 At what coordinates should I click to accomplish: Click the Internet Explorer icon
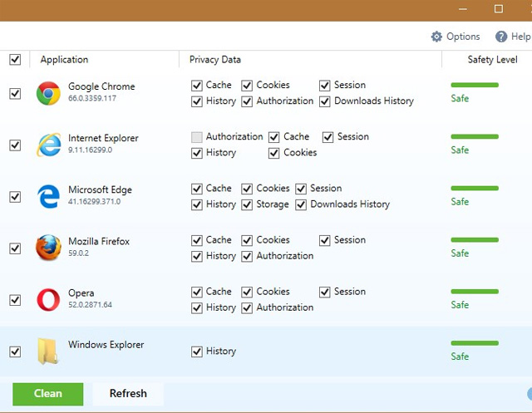48,145
